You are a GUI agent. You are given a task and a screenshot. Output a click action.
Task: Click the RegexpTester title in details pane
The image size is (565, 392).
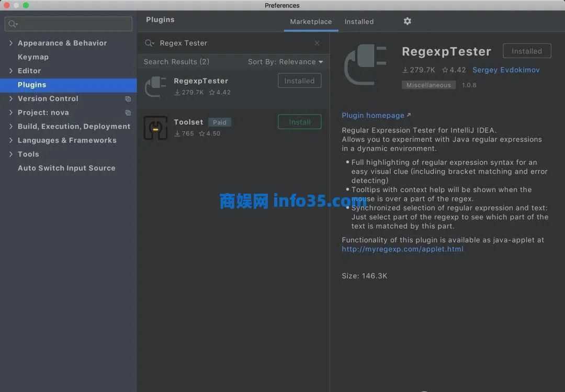(446, 52)
